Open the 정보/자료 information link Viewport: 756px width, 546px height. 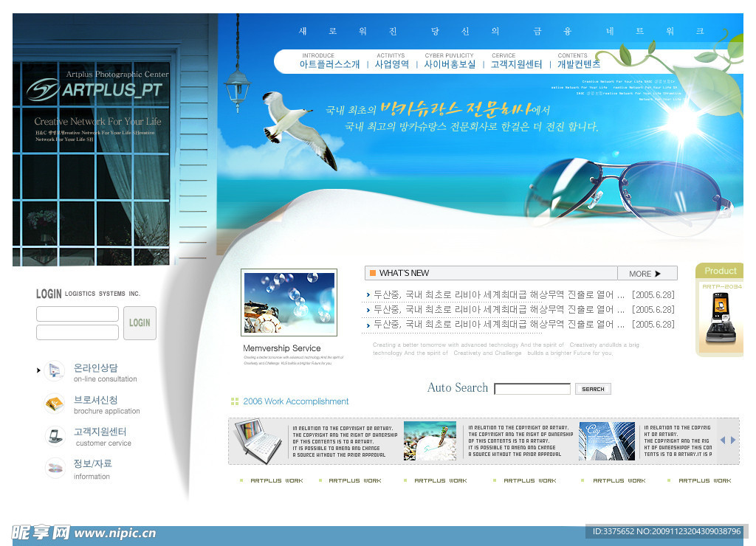tap(92, 469)
